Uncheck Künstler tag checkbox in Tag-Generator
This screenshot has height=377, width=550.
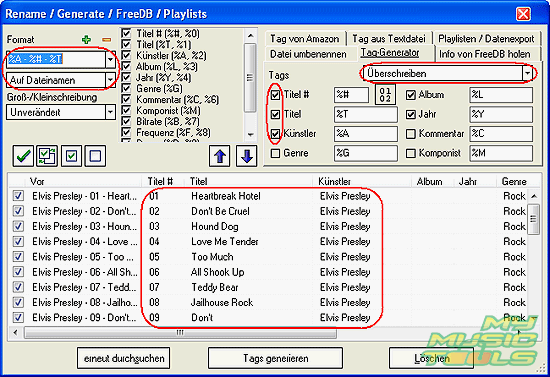pyautogui.click(x=275, y=134)
